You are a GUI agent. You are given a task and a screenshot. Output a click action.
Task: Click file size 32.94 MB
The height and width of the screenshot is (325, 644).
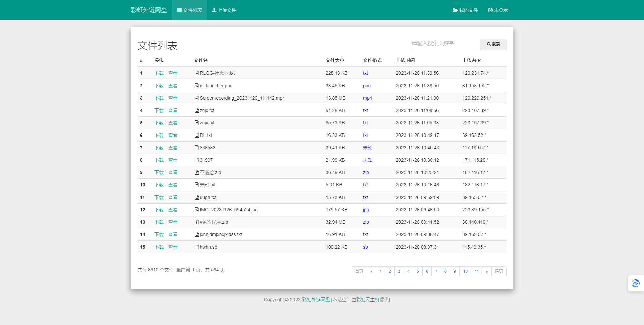[335, 222]
